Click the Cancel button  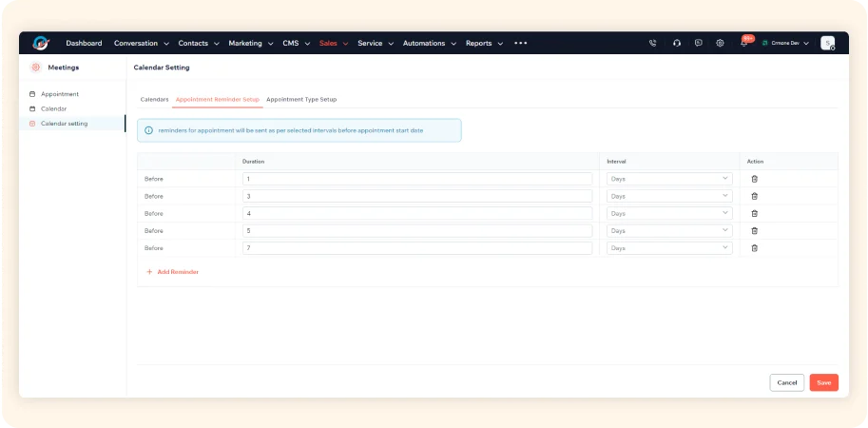[x=786, y=382]
